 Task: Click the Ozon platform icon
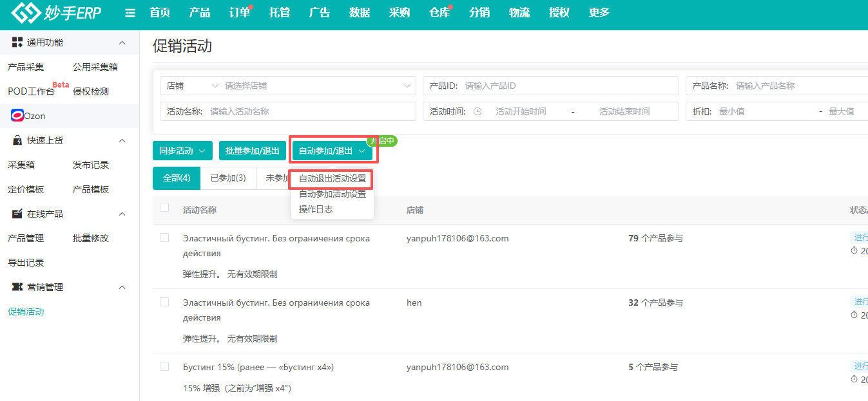tap(17, 116)
